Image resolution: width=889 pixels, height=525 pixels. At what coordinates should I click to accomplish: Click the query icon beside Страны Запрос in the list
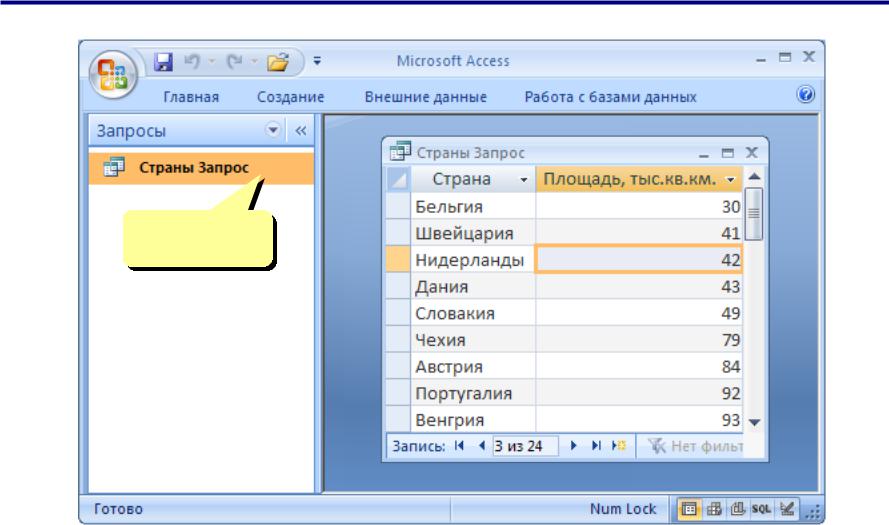113,167
